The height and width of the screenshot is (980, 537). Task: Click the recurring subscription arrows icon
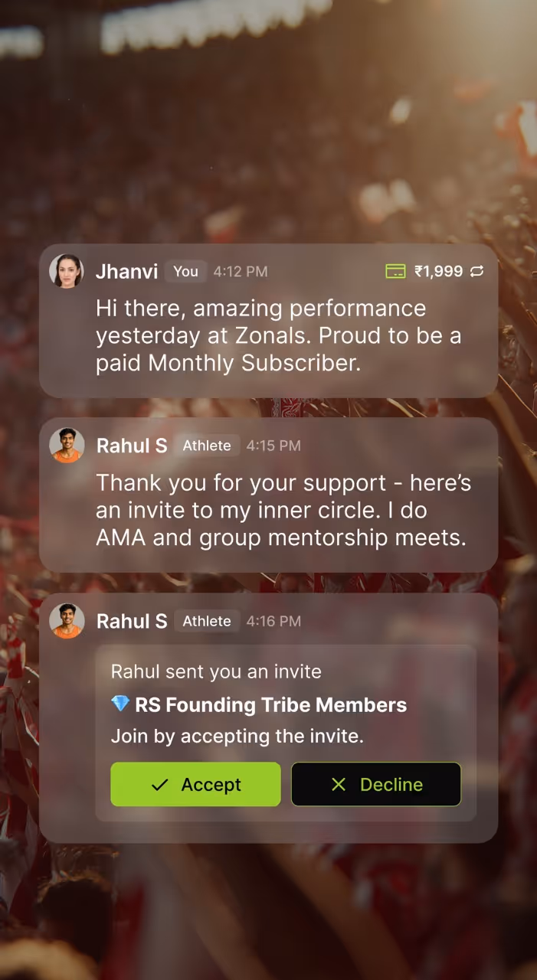pos(476,271)
